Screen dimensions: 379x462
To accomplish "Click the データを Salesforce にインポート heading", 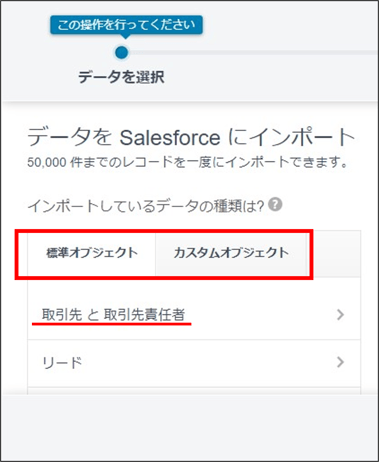I will pos(190,138).
